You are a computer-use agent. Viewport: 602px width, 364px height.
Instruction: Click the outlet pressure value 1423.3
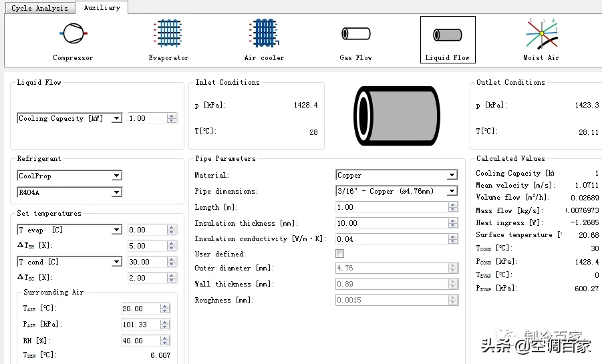click(x=587, y=105)
